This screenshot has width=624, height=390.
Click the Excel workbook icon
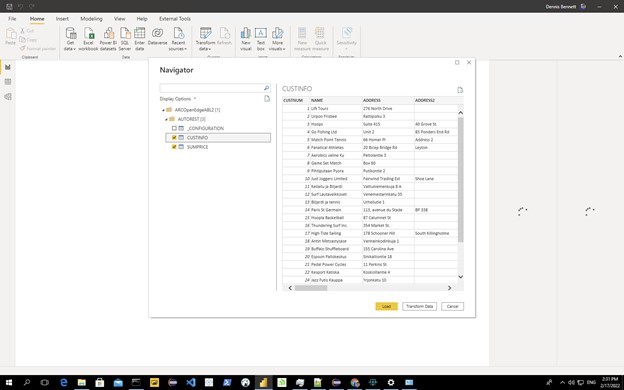tap(88, 39)
